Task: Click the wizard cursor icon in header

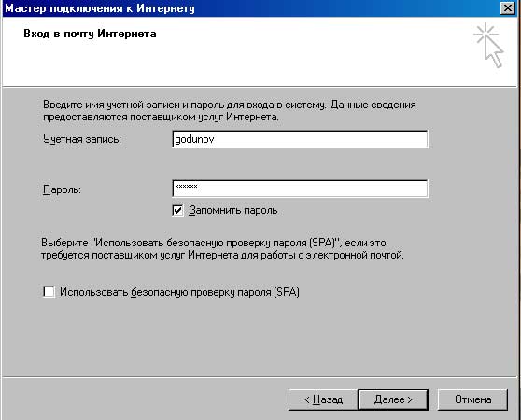Action: pyautogui.click(x=488, y=45)
